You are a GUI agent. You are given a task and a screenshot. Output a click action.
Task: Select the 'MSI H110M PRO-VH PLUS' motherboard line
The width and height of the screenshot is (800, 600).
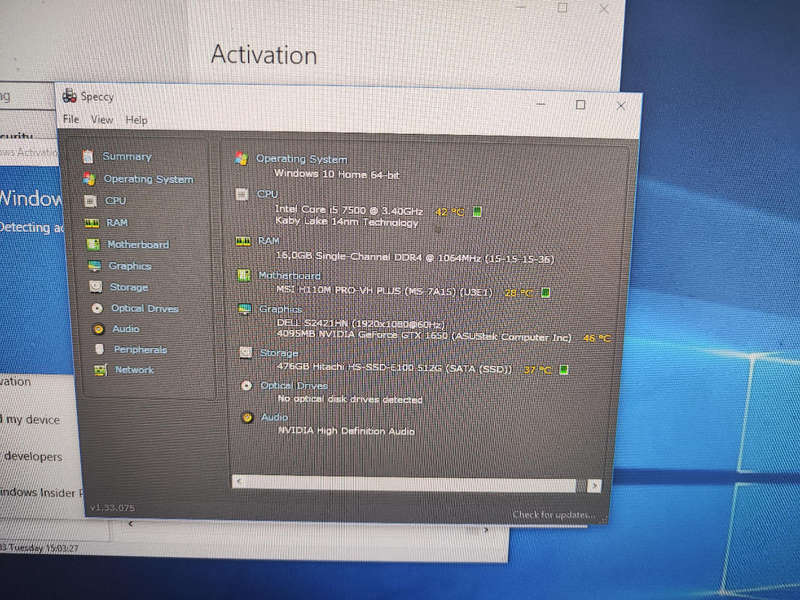[x=385, y=291]
